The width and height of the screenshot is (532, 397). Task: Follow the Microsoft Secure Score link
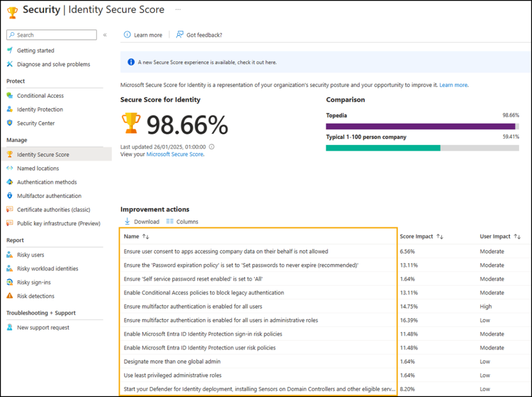click(x=175, y=154)
